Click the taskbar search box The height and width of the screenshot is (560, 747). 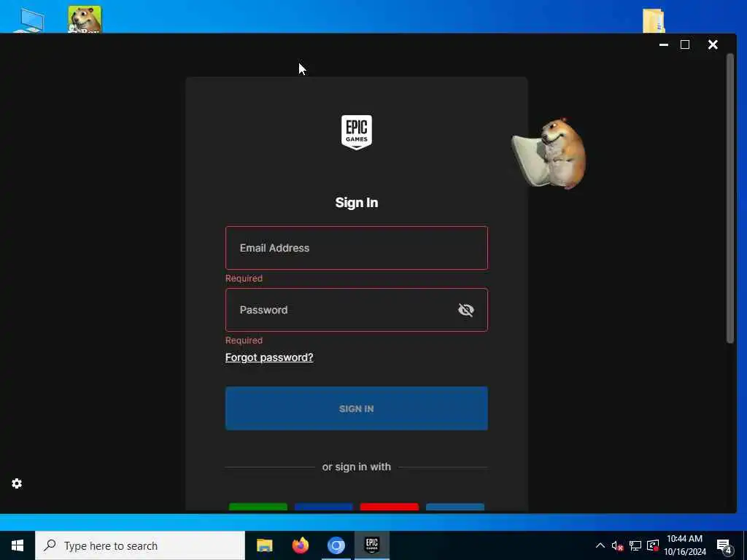(140, 545)
